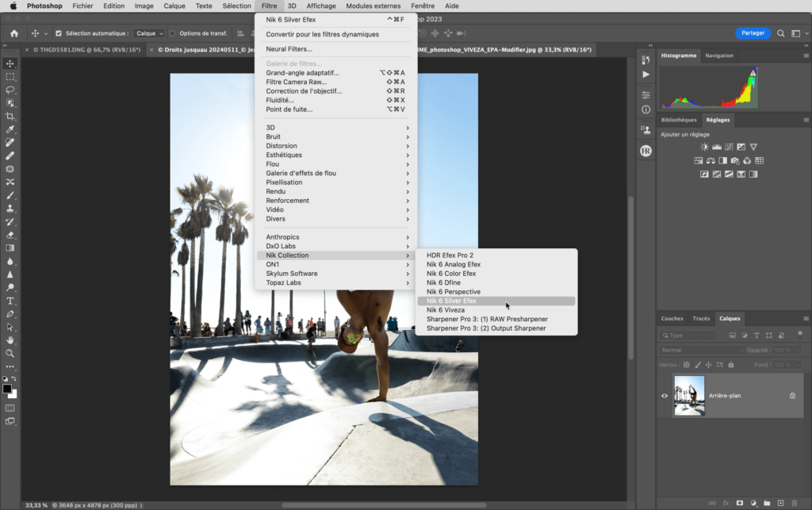Open the Info panel icon
This screenshot has height=510, width=812.
click(645, 109)
